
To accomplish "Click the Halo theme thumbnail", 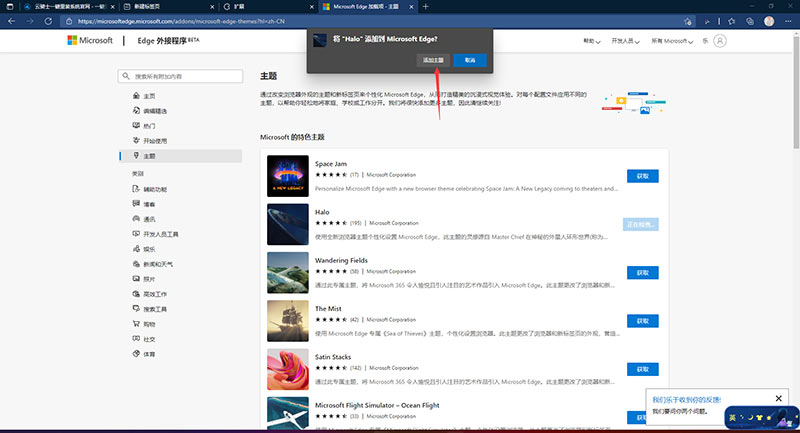I will tap(288, 224).
